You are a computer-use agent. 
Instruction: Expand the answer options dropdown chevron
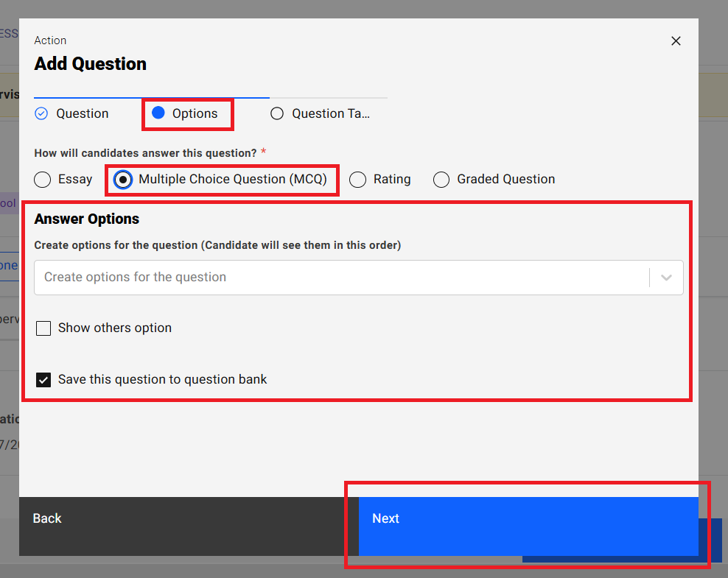click(666, 278)
